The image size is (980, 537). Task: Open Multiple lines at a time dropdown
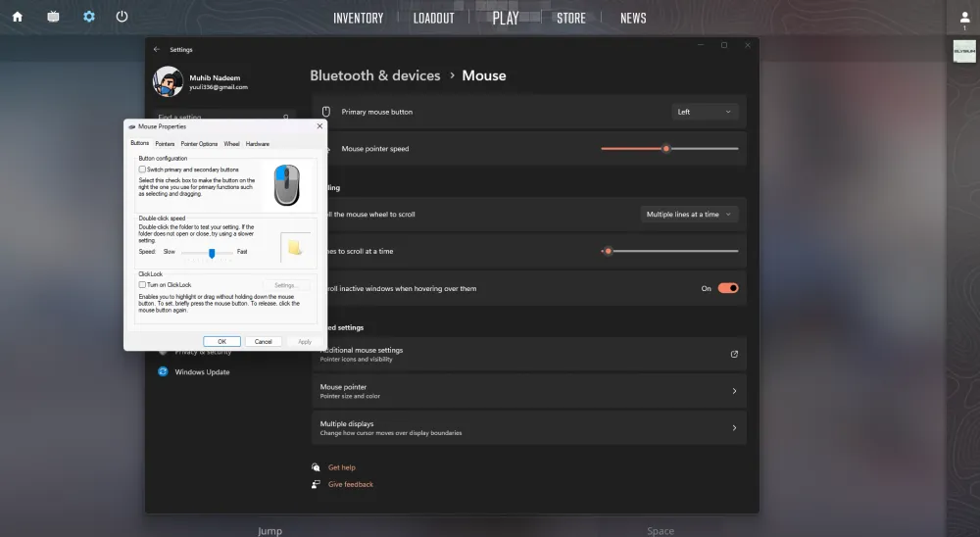point(689,215)
